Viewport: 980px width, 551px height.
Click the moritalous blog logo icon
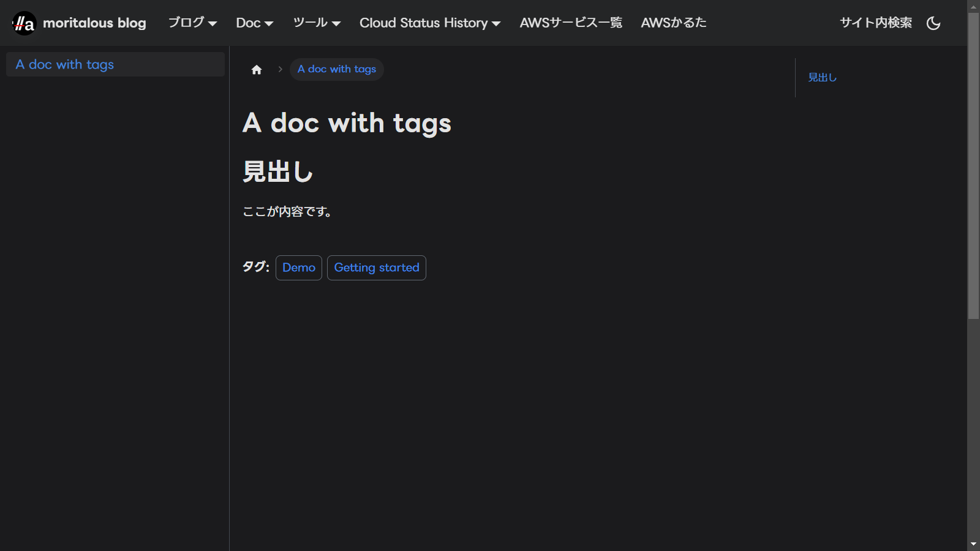24,23
